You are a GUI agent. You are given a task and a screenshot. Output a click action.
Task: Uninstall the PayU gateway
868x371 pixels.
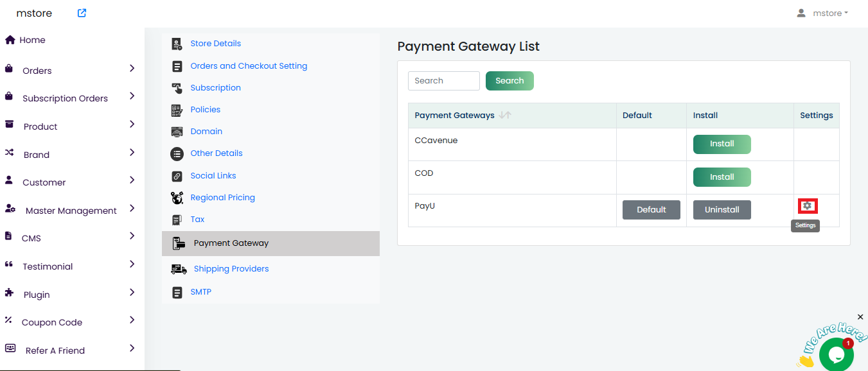(x=722, y=210)
